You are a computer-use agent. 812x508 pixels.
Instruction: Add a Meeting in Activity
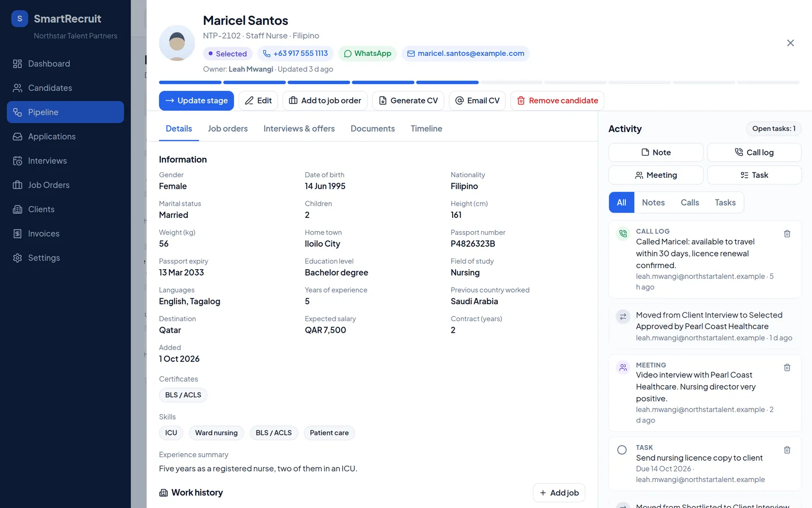[x=656, y=175]
